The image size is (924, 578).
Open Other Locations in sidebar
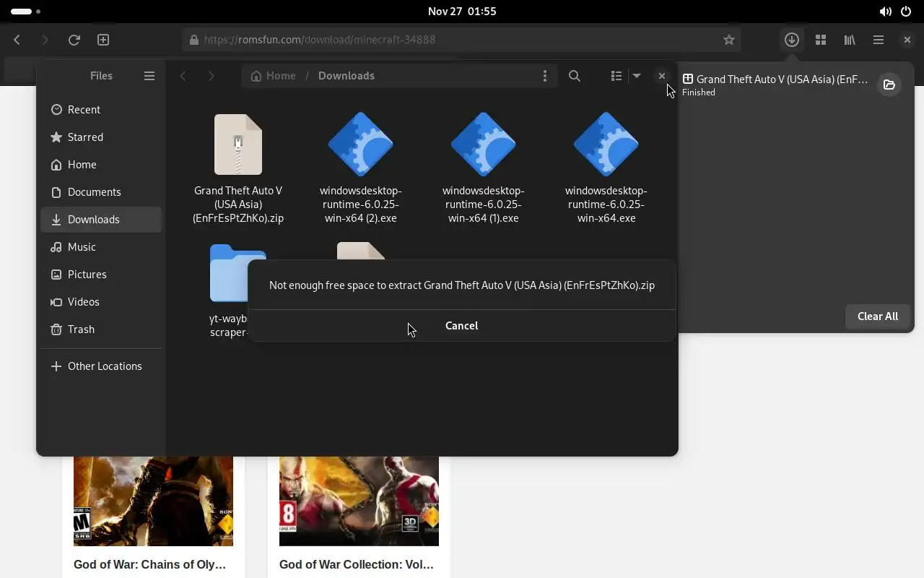point(101,366)
